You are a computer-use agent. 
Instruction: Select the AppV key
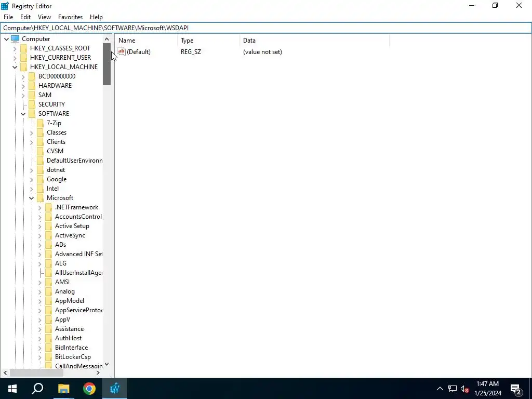click(x=62, y=320)
